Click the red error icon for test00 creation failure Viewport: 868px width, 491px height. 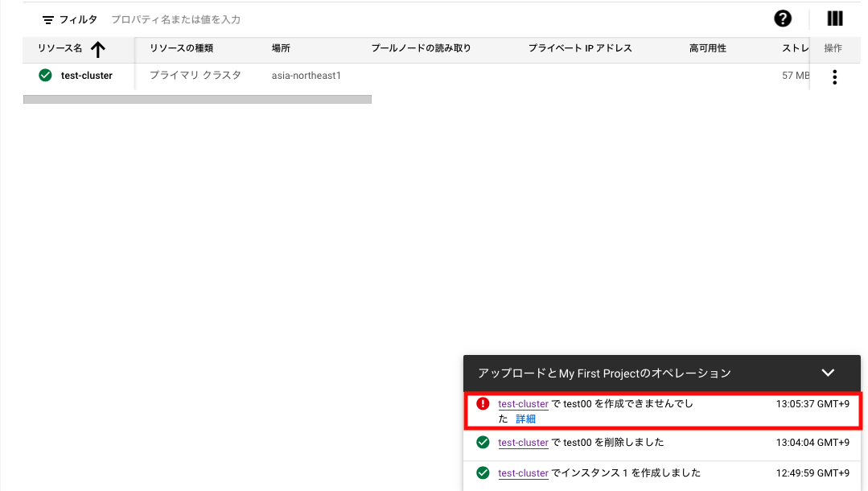[x=483, y=404]
